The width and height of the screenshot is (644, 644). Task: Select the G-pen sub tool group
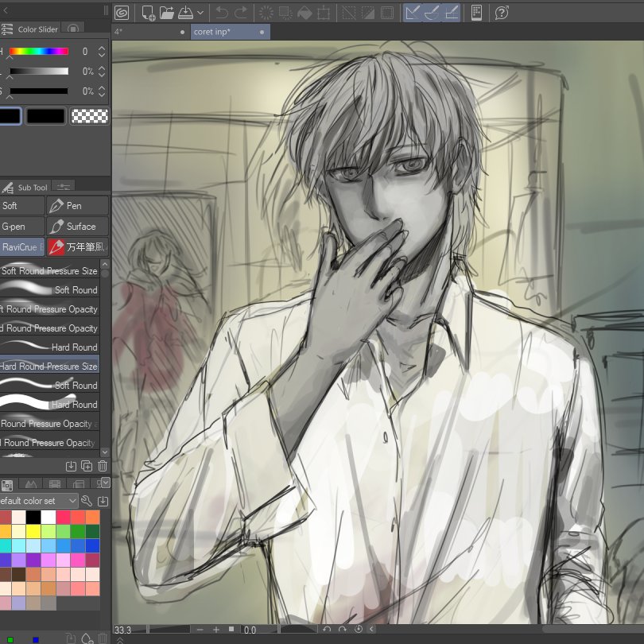(21, 227)
